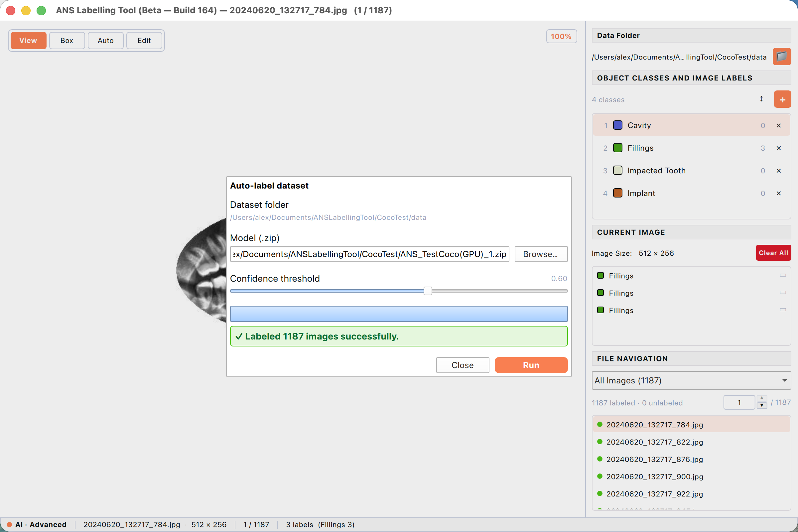This screenshot has height=532, width=798.
Task: Click Browse to choose model zip
Action: [x=541, y=254]
